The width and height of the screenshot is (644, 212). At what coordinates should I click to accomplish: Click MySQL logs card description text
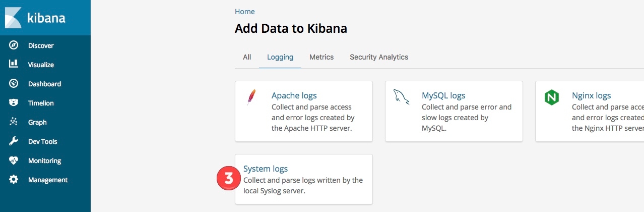coord(467,118)
